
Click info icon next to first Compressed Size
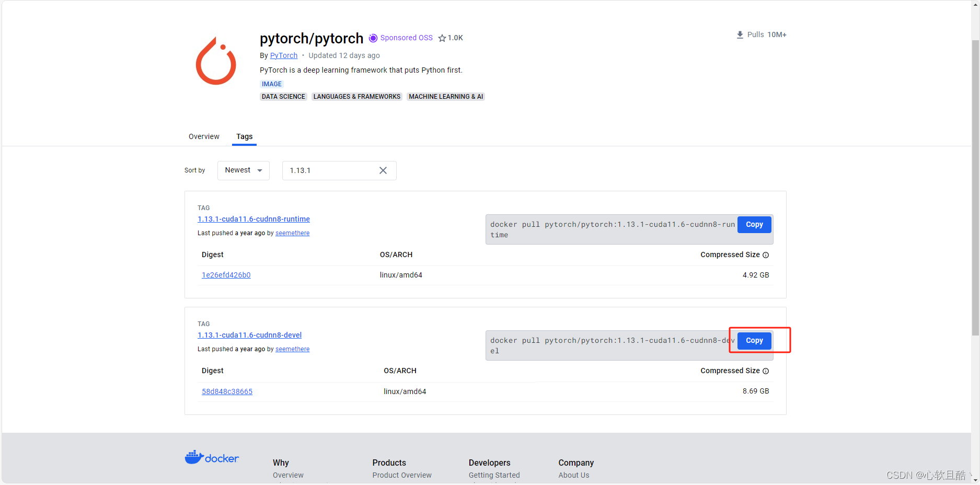766,255
